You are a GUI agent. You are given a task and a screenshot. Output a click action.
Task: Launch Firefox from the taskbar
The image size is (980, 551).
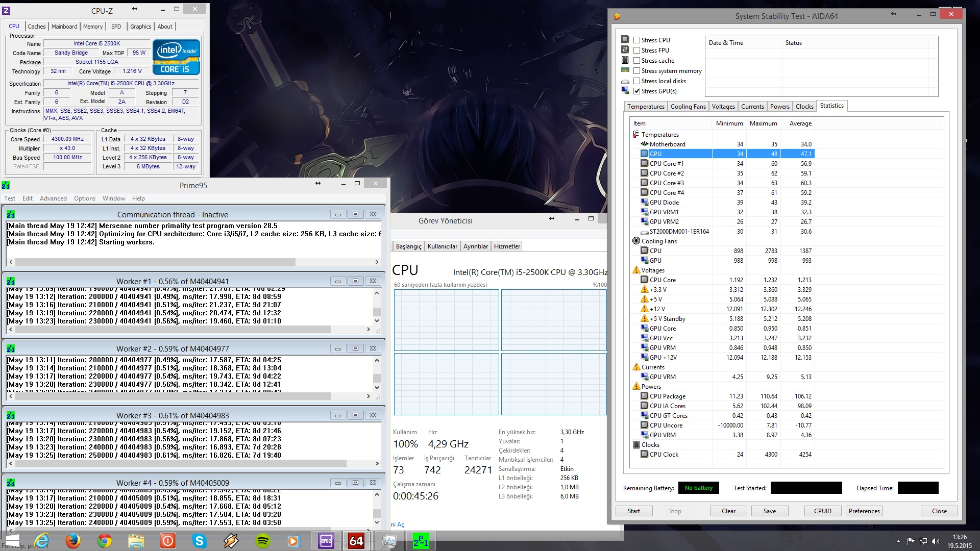pos(73,541)
